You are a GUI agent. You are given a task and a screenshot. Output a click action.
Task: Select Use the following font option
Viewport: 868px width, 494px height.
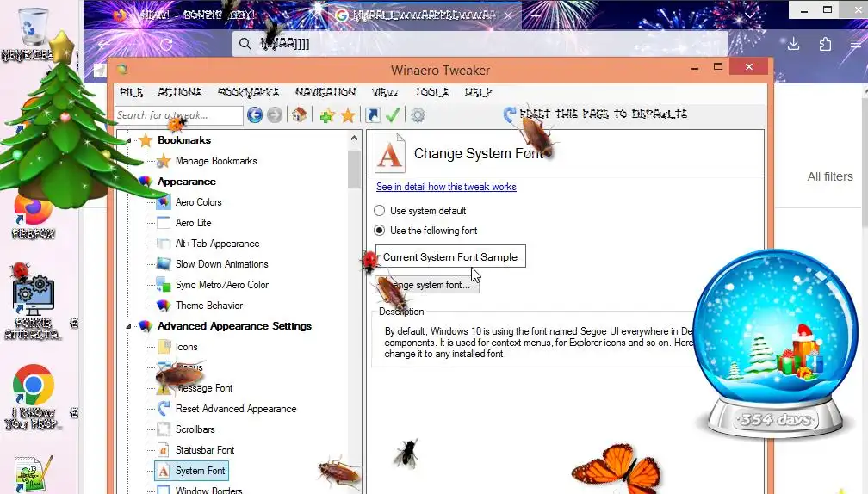(x=379, y=230)
